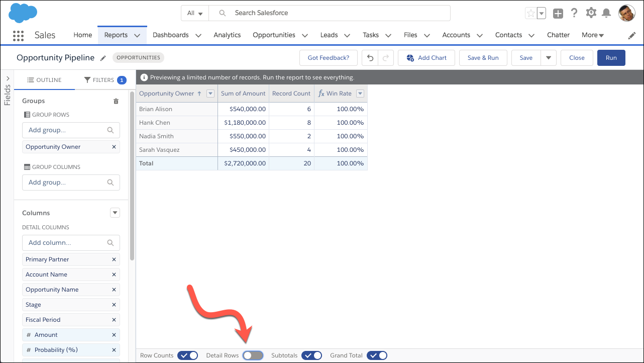Click the Search Salesforce field
Image resolution: width=644 pixels, height=363 pixels.
pyautogui.click(x=330, y=13)
